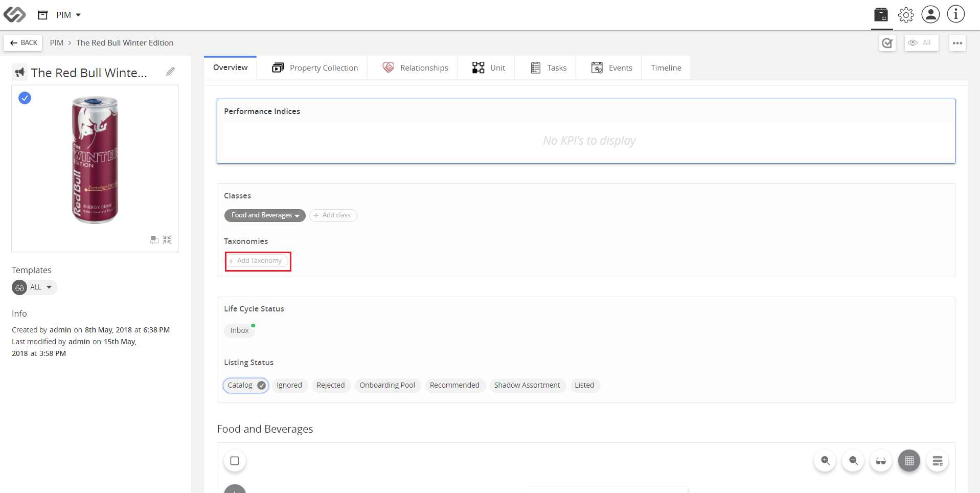The image size is (980, 493).
Task: Select the Onboarding Pool listing status
Action: pos(387,385)
